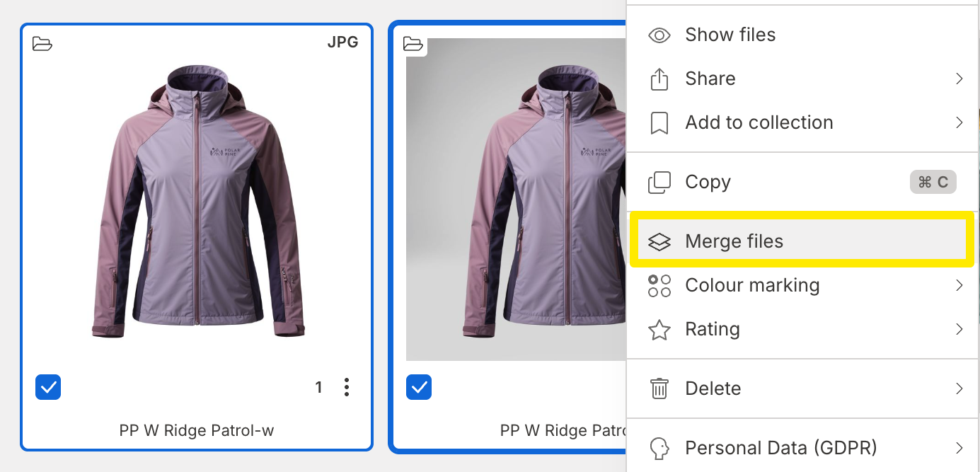This screenshot has height=472, width=980.
Task: Click the Copy duplicate icon
Action: [659, 182]
